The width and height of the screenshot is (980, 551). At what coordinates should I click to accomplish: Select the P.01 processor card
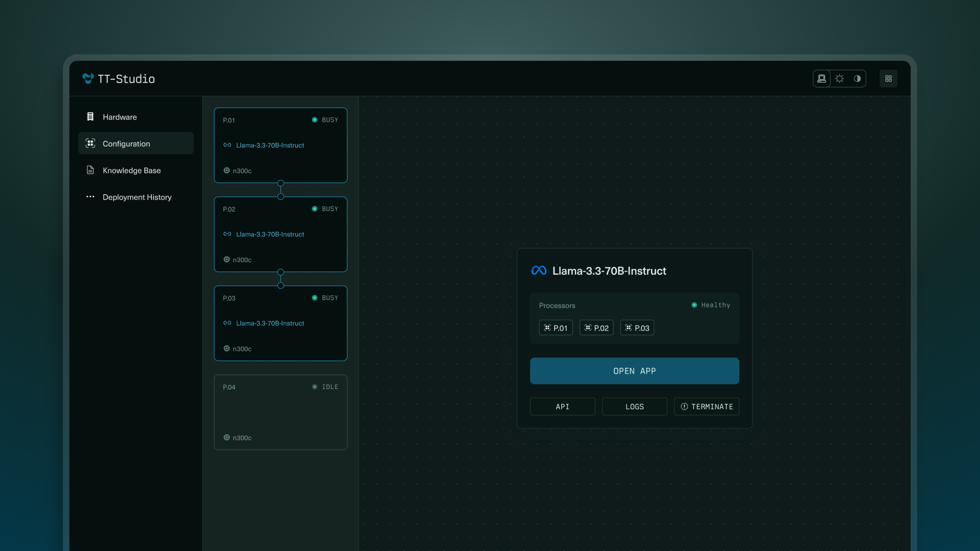click(x=280, y=145)
